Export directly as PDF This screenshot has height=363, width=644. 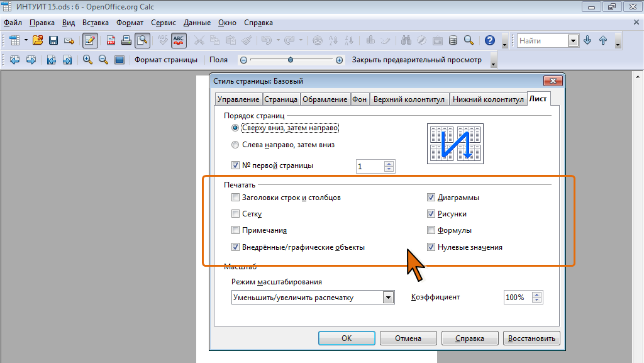[x=111, y=40]
